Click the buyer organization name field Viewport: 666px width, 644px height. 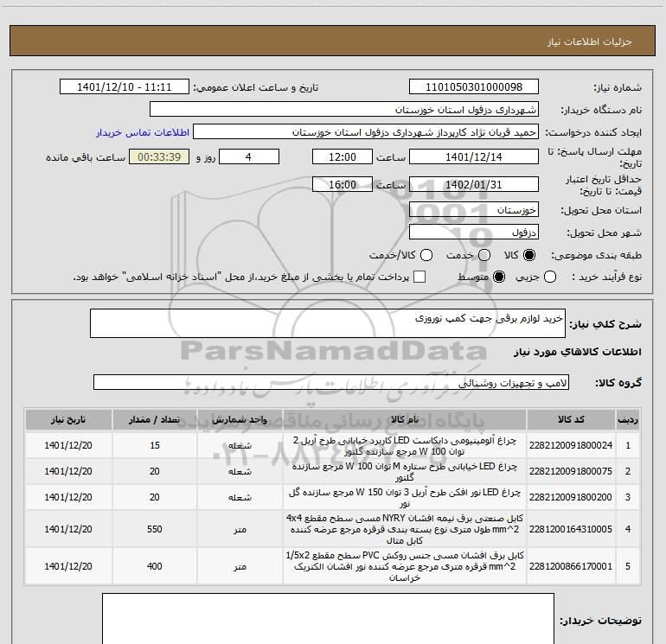tap(344, 110)
